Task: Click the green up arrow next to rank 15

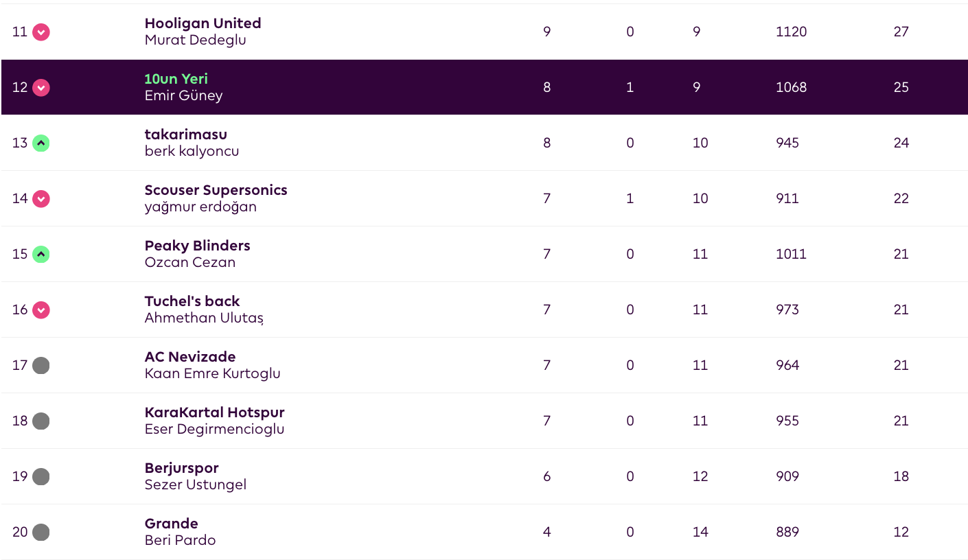Action: coord(41,255)
